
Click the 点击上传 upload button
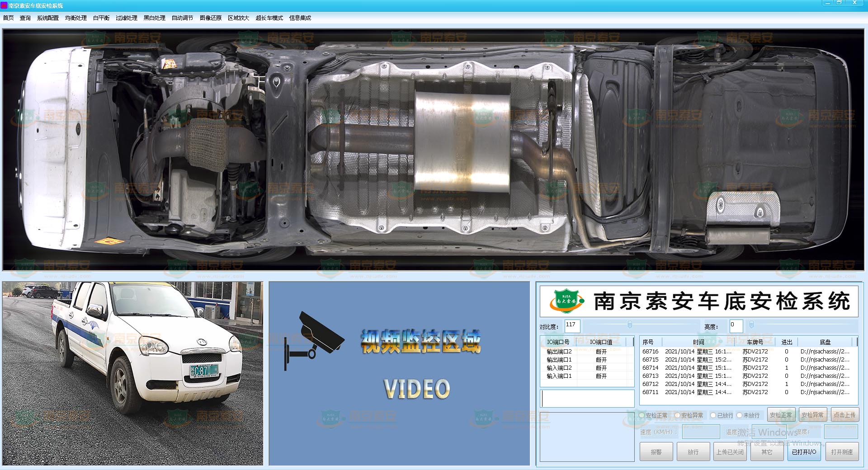(x=844, y=415)
